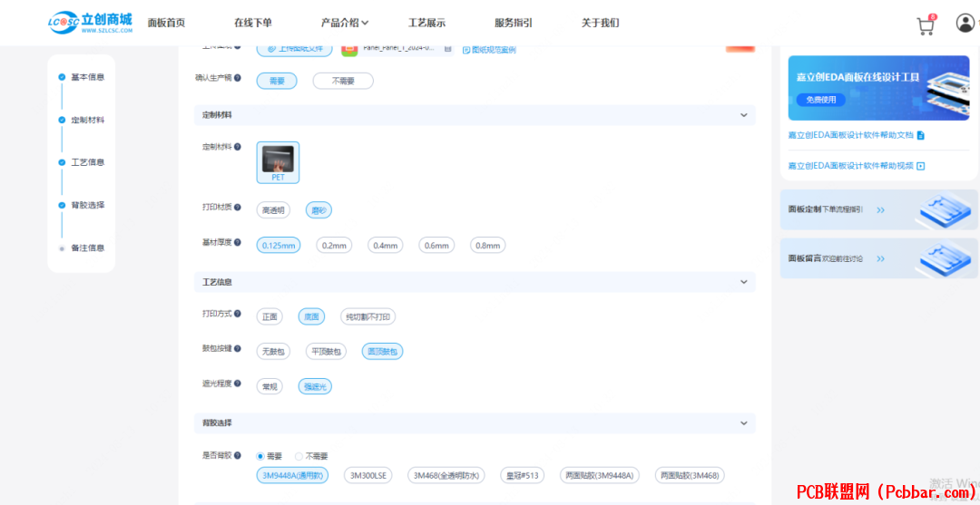Image resolution: width=980 pixels, height=505 pixels.
Task: Collapse the 背胶选择 section chevron
Action: (744, 423)
